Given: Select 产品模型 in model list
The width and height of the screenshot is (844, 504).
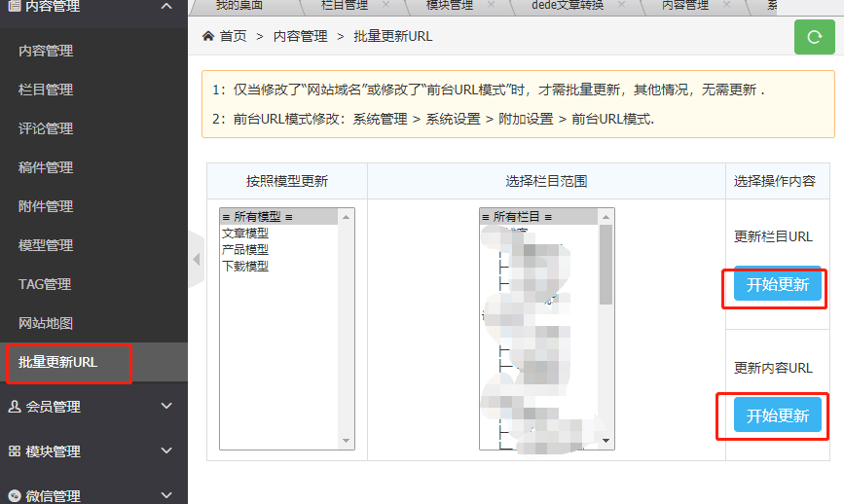Looking at the screenshot, I should [x=278, y=250].
